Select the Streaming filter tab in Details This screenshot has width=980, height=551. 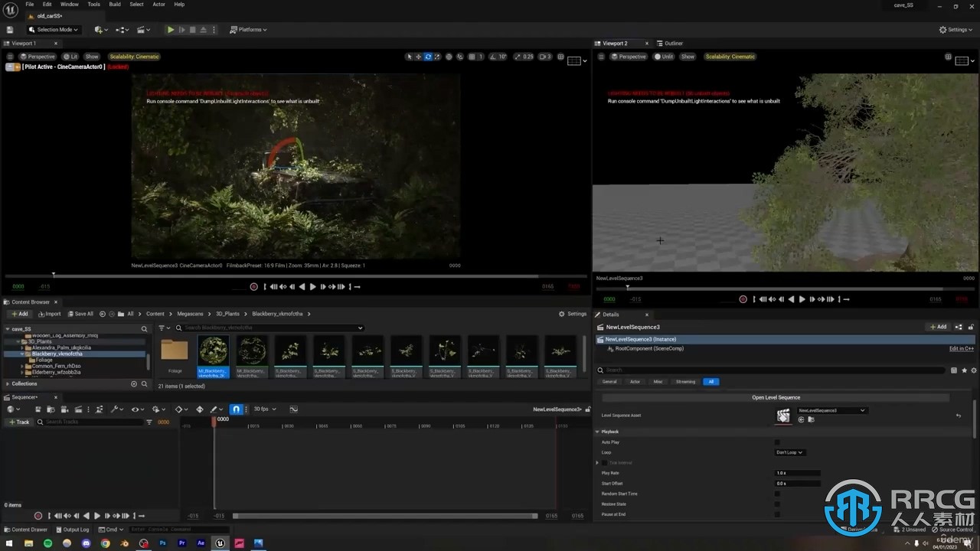[685, 382]
